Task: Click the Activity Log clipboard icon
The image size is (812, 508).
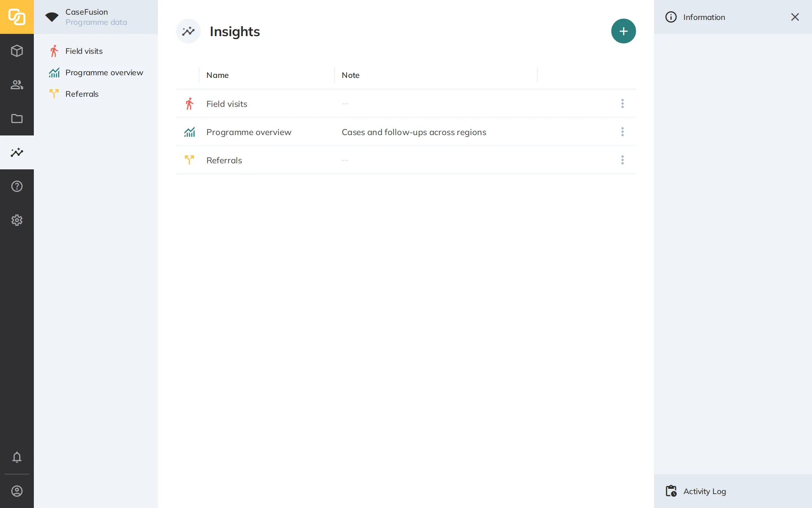Action: tap(671, 491)
